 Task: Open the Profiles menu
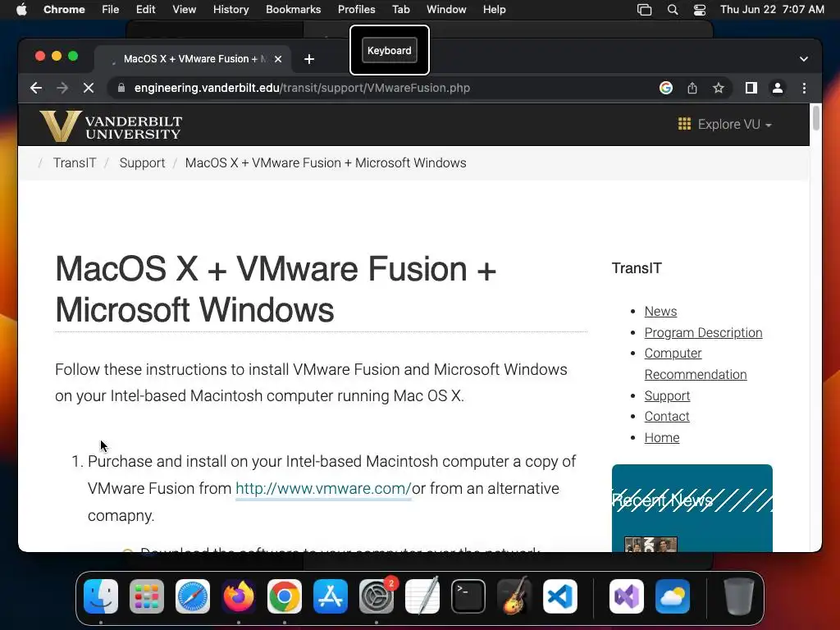pos(356,9)
